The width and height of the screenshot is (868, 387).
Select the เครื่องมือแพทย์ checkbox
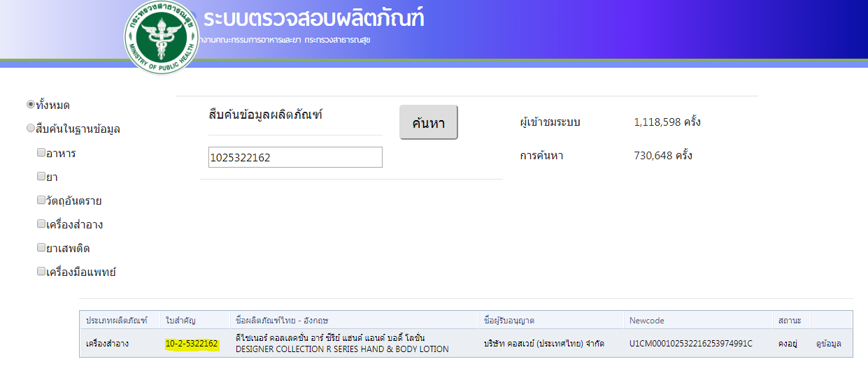[41, 272]
